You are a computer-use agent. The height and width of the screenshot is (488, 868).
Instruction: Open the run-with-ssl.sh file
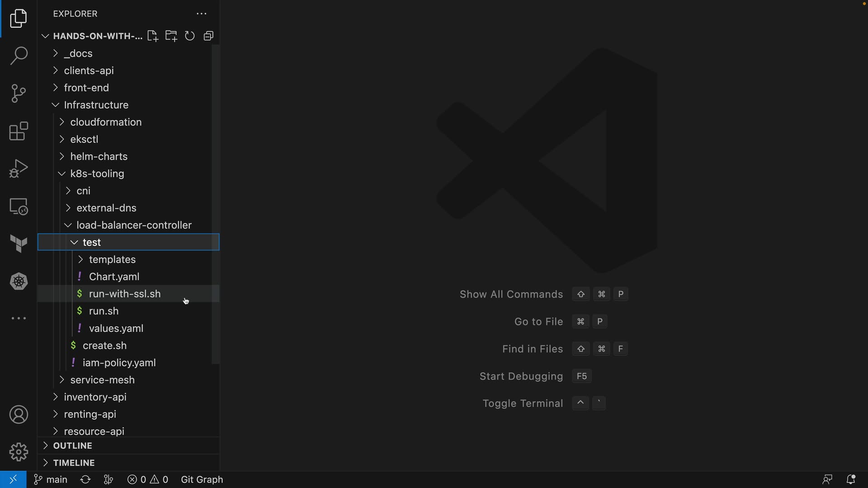pos(125,294)
